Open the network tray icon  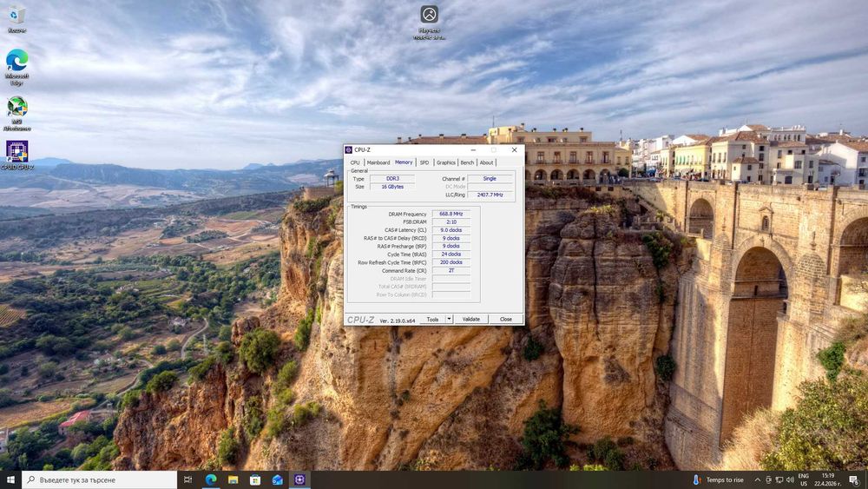point(779,479)
